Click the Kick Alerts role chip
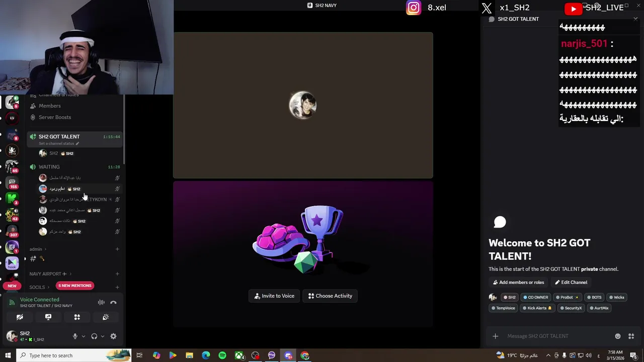 [536, 308]
